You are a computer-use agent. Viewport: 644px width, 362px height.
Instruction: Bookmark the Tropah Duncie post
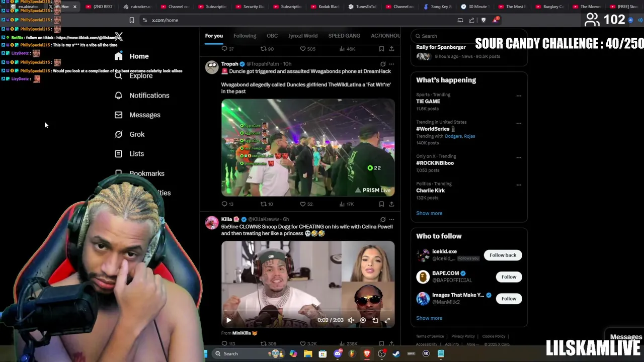(381, 204)
